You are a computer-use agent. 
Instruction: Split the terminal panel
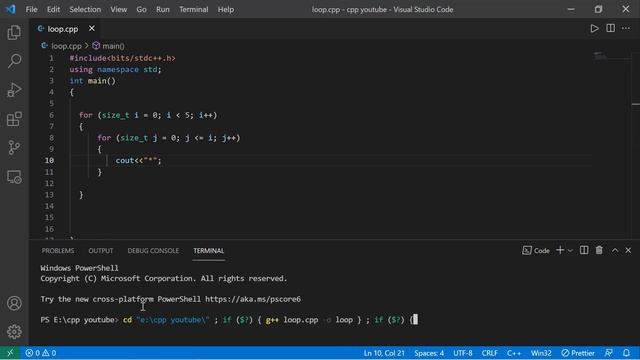coord(584,250)
